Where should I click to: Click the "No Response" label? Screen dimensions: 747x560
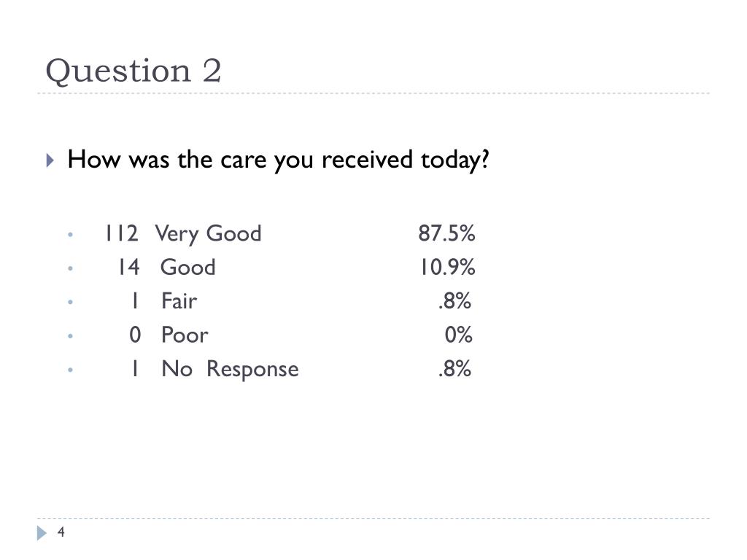230,369
